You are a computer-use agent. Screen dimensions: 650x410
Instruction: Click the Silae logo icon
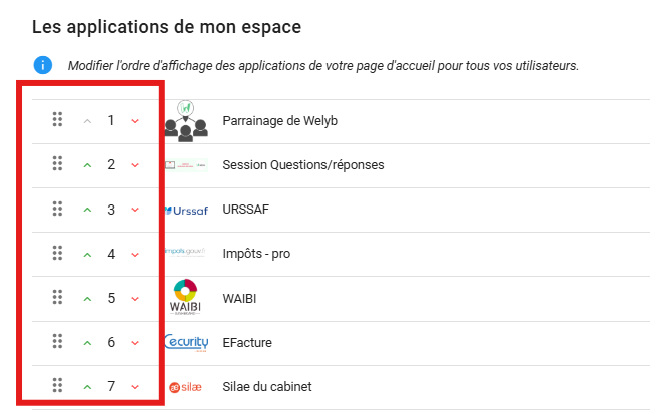click(x=185, y=386)
